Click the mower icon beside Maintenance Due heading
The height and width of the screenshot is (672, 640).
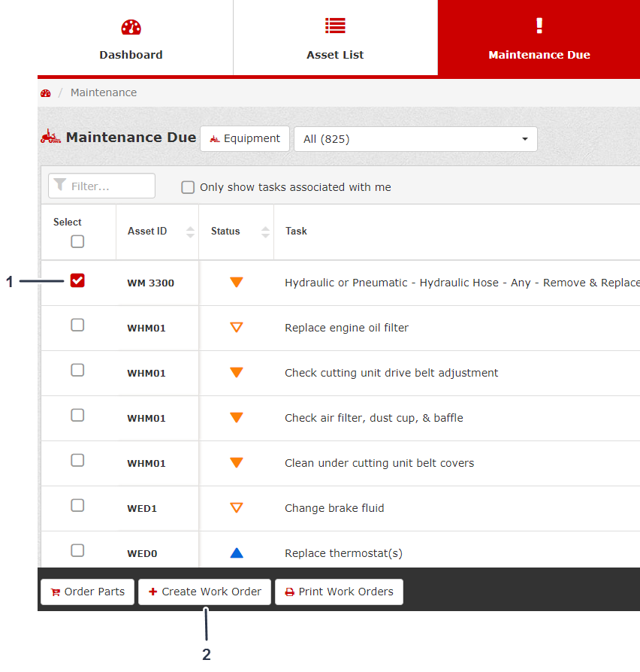click(51, 138)
